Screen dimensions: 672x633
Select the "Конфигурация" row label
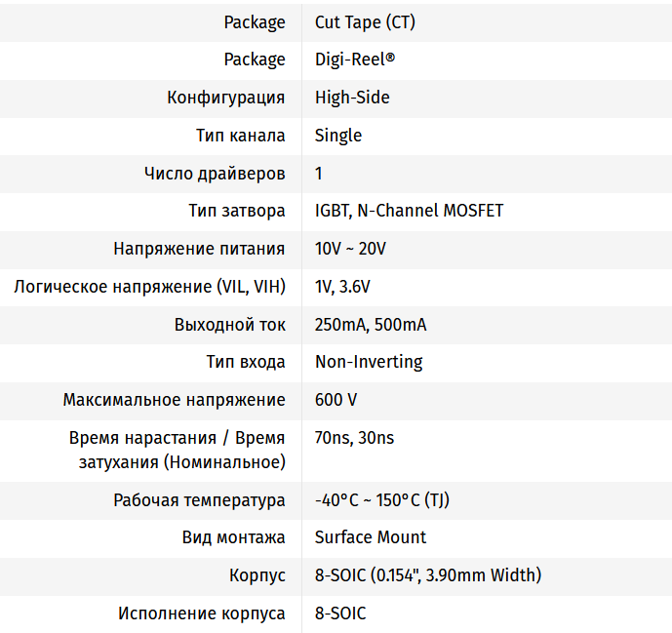click(226, 98)
